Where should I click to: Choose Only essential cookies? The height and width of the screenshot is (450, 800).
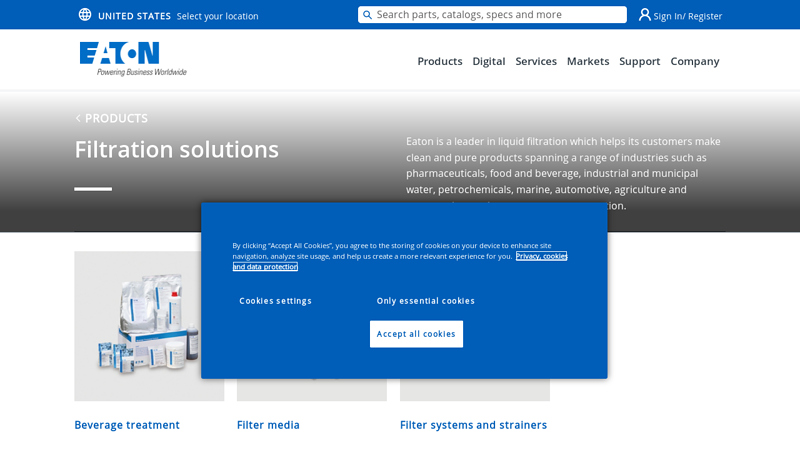(x=426, y=301)
